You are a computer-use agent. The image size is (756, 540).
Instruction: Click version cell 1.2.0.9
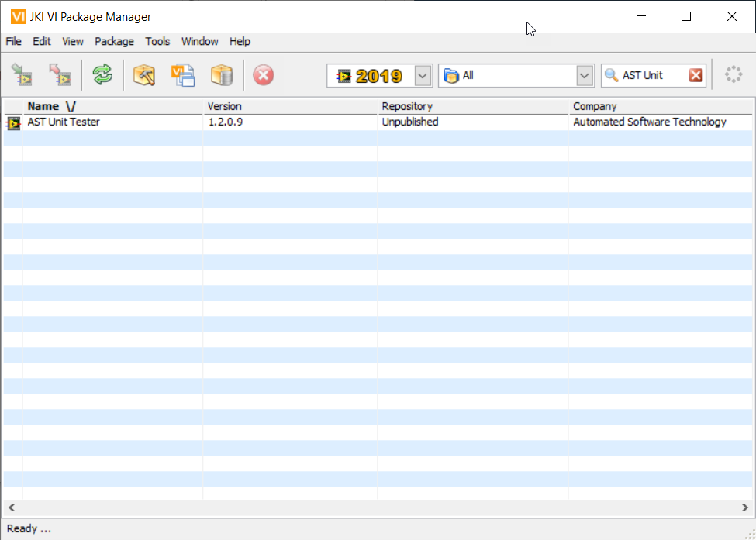point(226,122)
